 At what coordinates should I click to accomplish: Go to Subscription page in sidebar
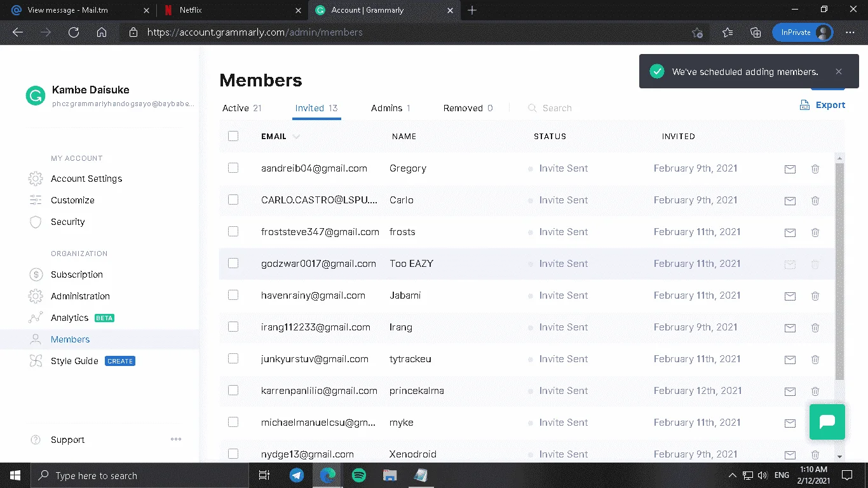(77, 274)
